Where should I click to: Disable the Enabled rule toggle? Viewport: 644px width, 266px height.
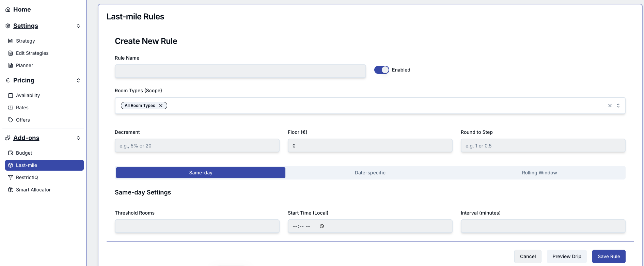(x=381, y=70)
